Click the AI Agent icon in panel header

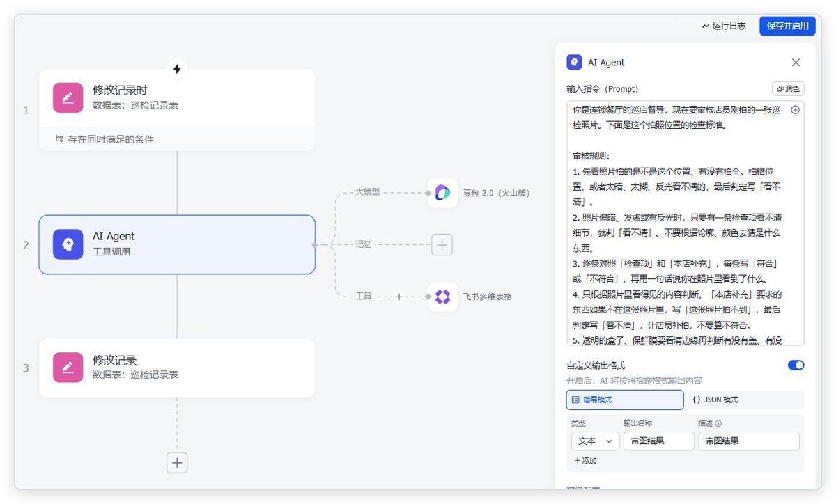tap(574, 62)
